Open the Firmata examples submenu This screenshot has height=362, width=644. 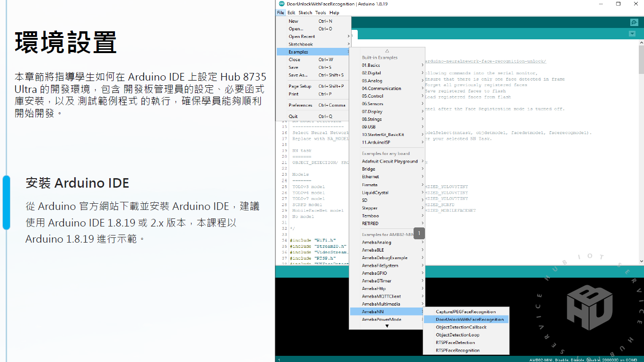[387, 185]
